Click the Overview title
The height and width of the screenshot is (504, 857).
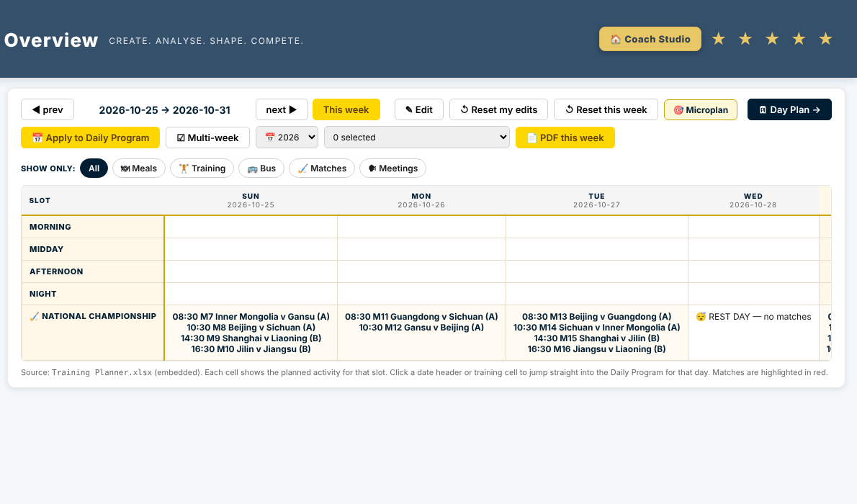click(x=51, y=40)
